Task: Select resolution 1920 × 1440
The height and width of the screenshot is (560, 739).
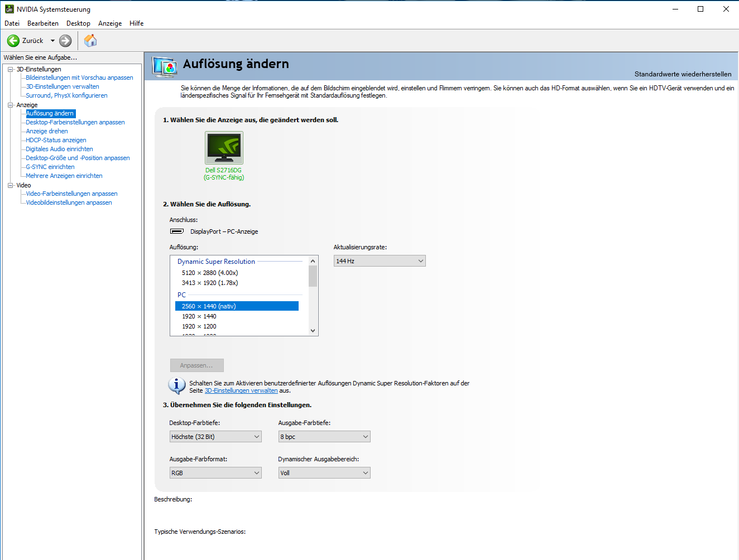Action: pyautogui.click(x=237, y=316)
